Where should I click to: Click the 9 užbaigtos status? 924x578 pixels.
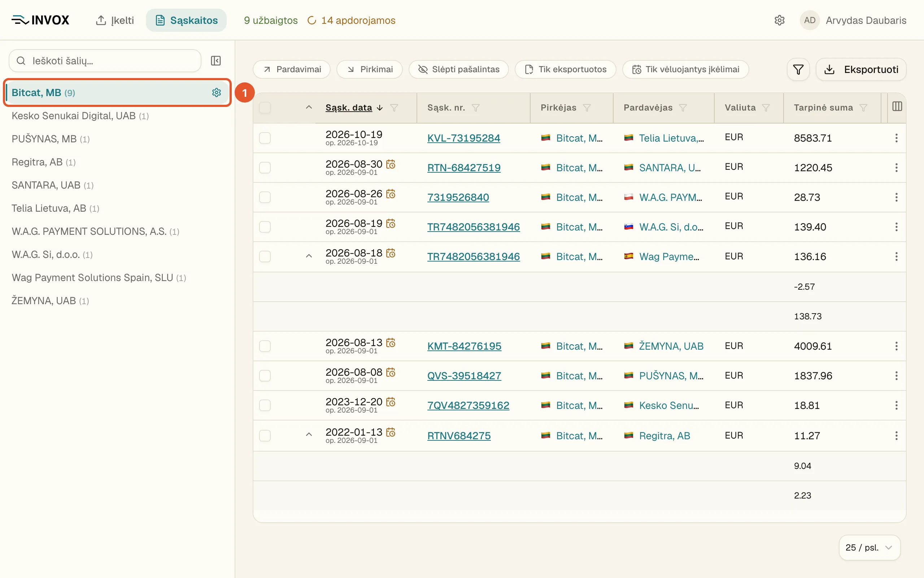point(271,20)
